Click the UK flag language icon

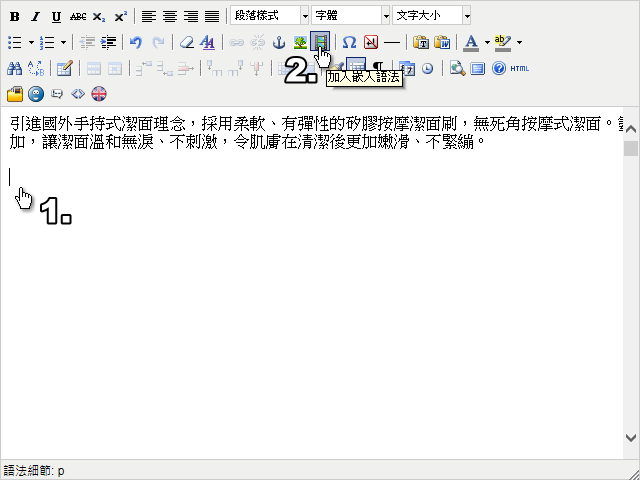point(98,94)
